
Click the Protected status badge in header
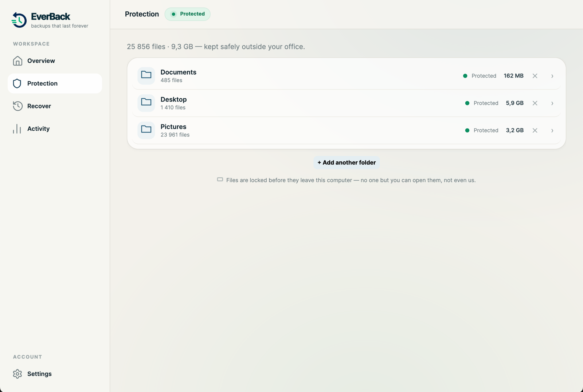point(187,14)
